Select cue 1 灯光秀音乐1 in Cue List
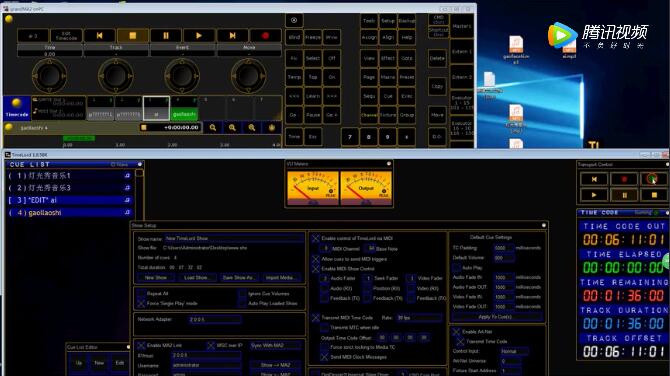The width and height of the screenshot is (670, 376). tap(70, 176)
